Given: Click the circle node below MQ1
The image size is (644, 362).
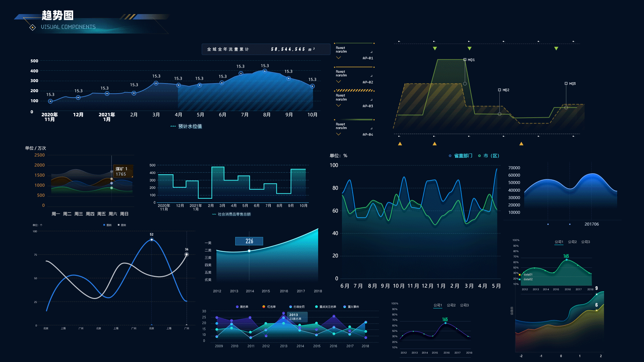Looking at the screenshot, I should pos(465,84).
